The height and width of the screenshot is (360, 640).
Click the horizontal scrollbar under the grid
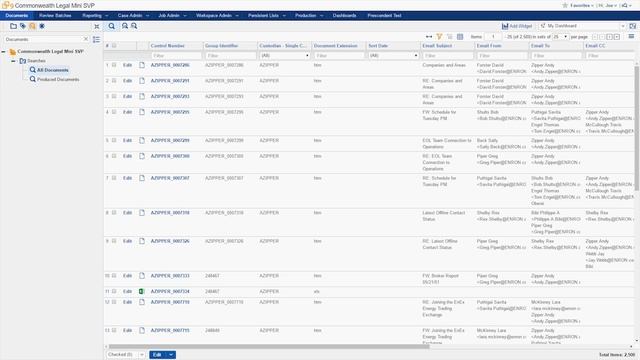point(269,347)
